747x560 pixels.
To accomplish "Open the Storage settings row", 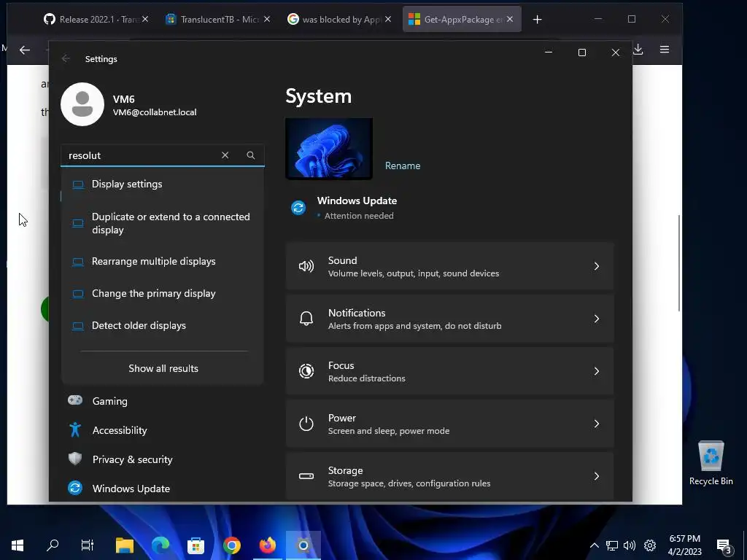I will [x=449, y=475].
